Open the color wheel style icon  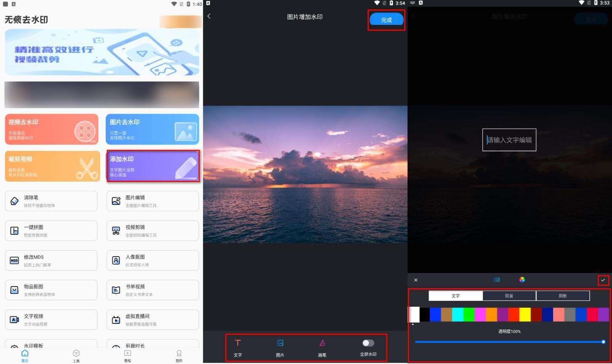pyautogui.click(x=522, y=280)
